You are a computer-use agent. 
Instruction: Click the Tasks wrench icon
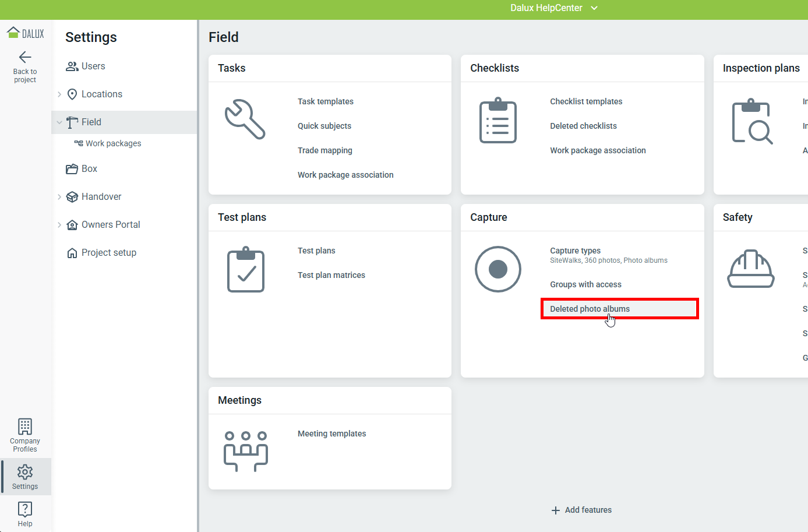pos(245,119)
